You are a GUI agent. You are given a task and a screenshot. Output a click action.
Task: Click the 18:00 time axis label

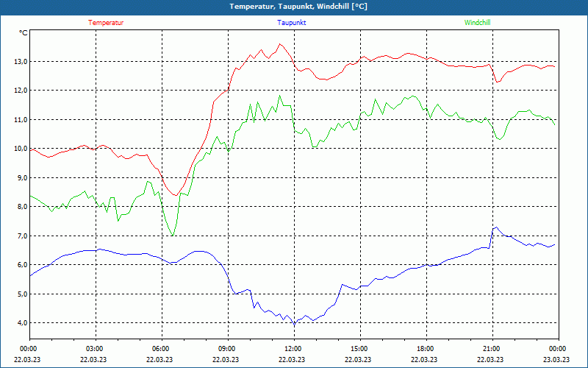(x=425, y=349)
